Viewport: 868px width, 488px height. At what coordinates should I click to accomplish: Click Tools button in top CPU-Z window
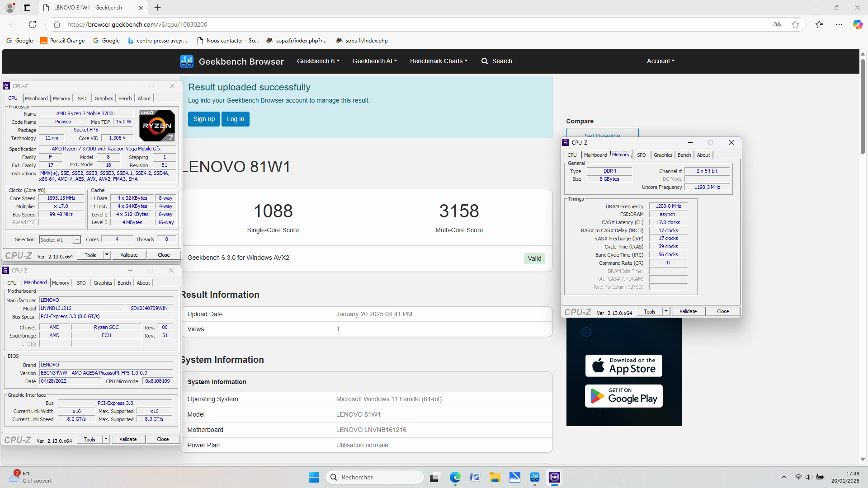pos(90,255)
